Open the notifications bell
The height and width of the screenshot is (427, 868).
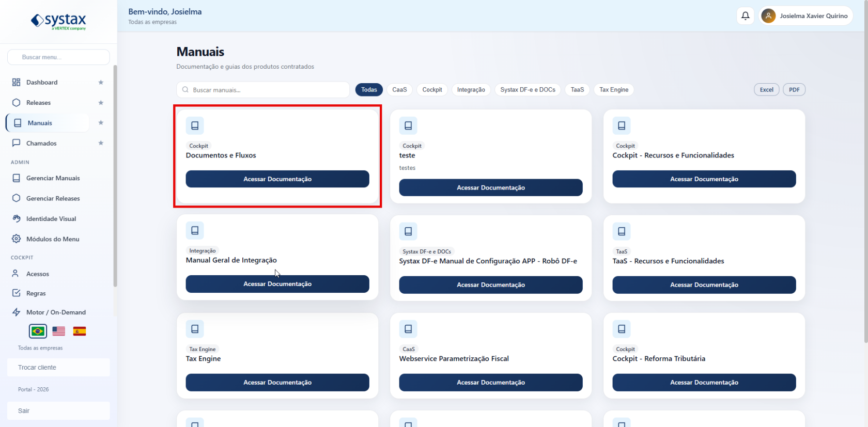coord(746,16)
